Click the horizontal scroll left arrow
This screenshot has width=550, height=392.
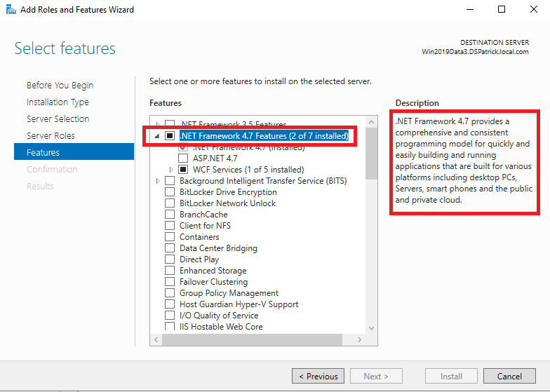(x=156, y=339)
